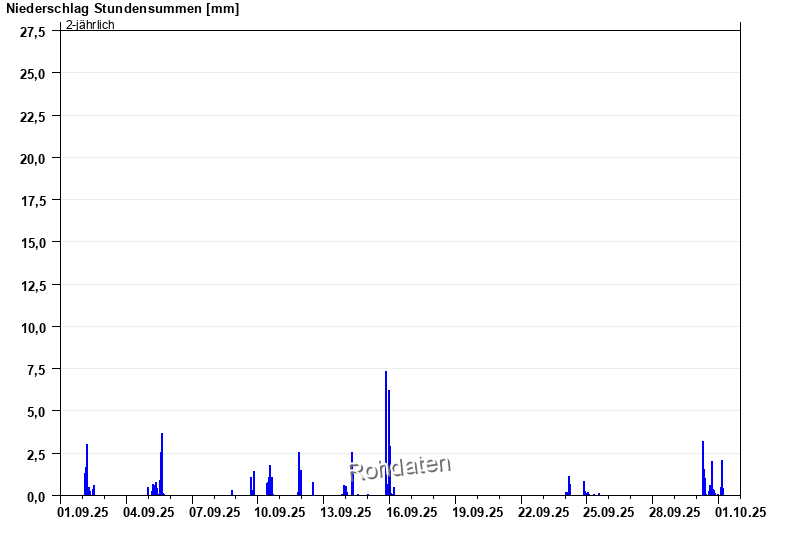Click the tallest precipitation bar in chart

point(386,430)
